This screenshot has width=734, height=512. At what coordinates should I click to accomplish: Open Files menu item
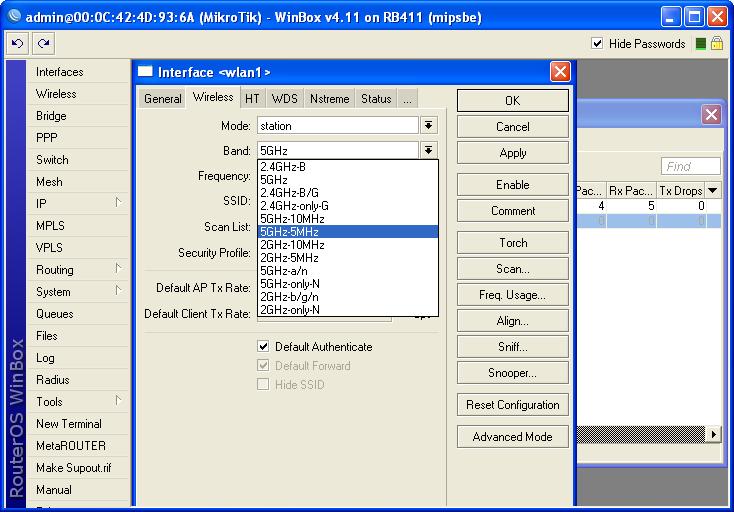coord(78,336)
